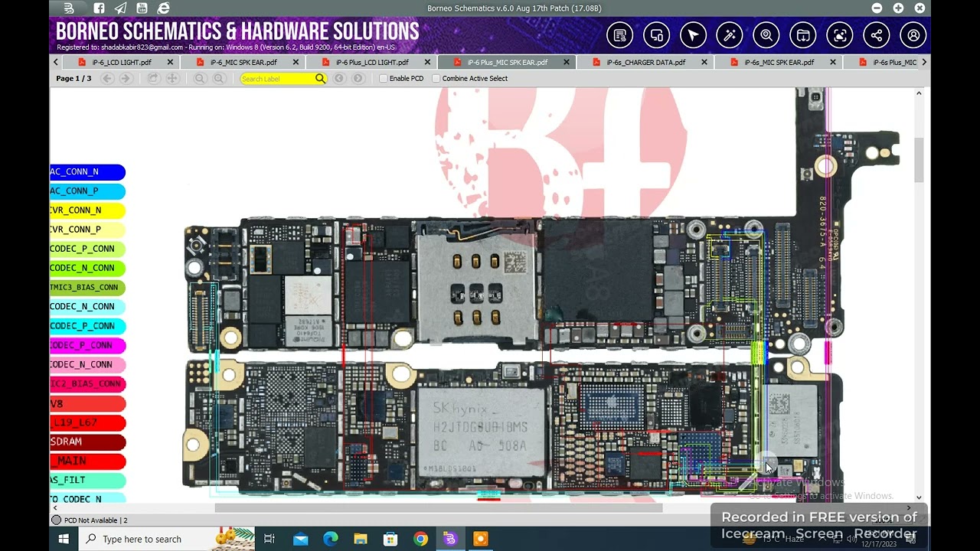Click the vertical scrollbar down arrow

coord(919,497)
